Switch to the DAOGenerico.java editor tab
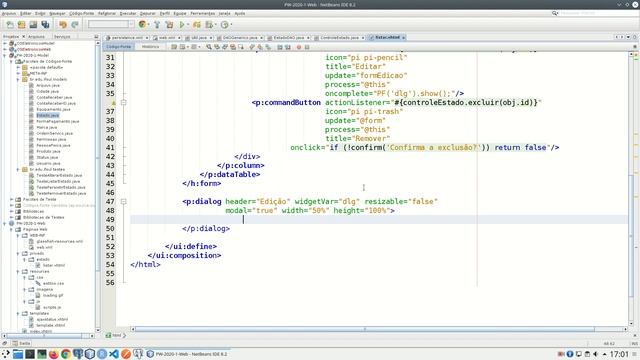Image resolution: width=640 pixels, height=360 pixels. [x=240, y=38]
